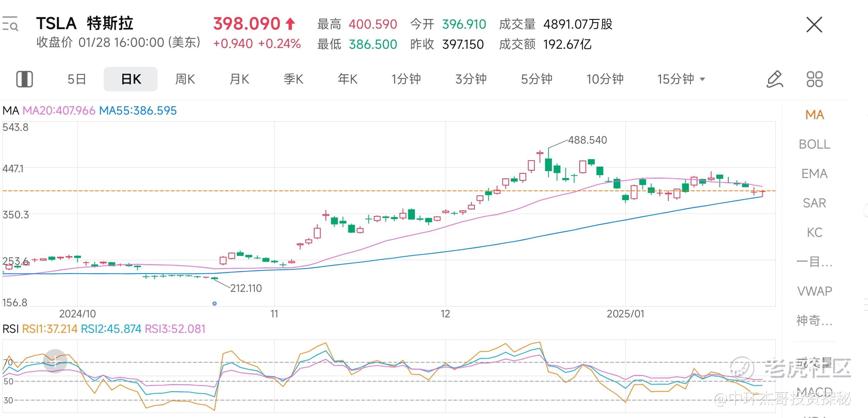Click the RSI2:45.874 legend value
The height and width of the screenshot is (418, 868).
(111, 329)
